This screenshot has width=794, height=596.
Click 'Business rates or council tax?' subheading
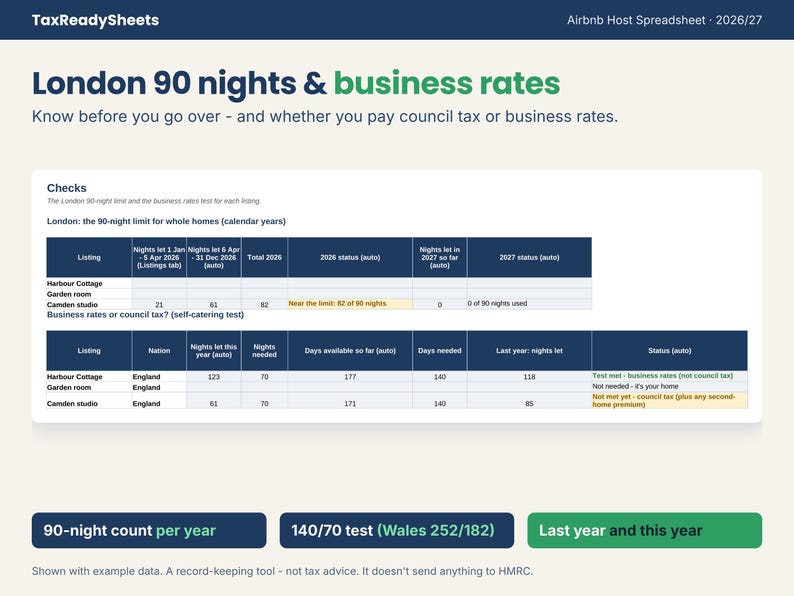coord(145,314)
